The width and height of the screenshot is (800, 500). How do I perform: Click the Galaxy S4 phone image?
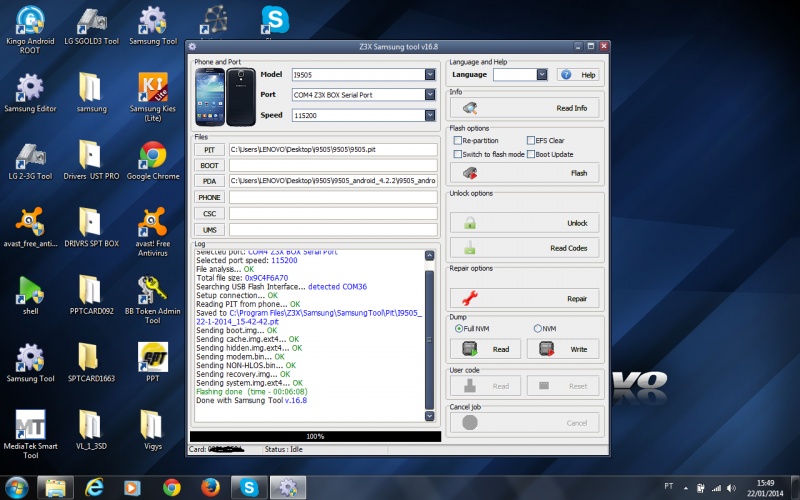tap(225, 97)
